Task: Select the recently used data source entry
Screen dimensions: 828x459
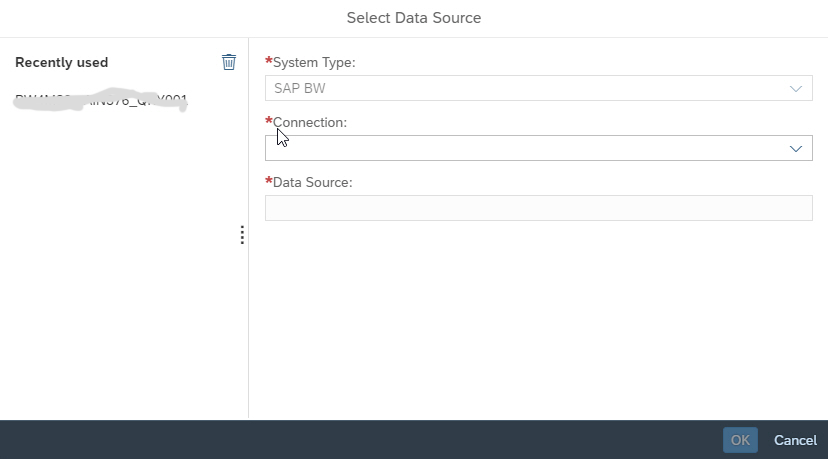Action: pyautogui.click(x=101, y=101)
